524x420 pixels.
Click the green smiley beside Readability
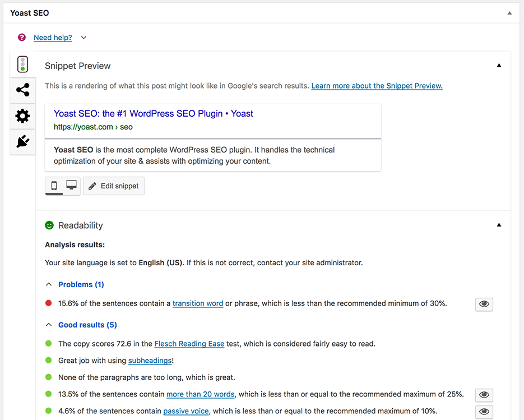pyautogui.click(x=49, y=225)
